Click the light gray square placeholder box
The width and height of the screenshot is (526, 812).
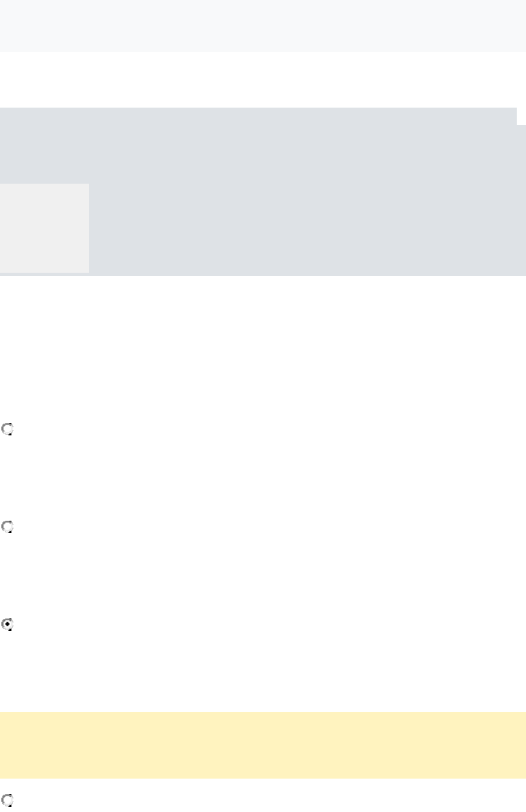coord(44,228)
